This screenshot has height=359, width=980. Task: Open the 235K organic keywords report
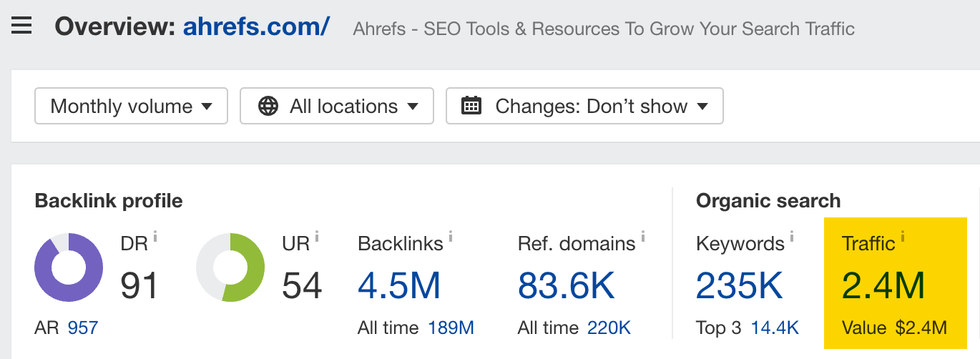[740, 286]
